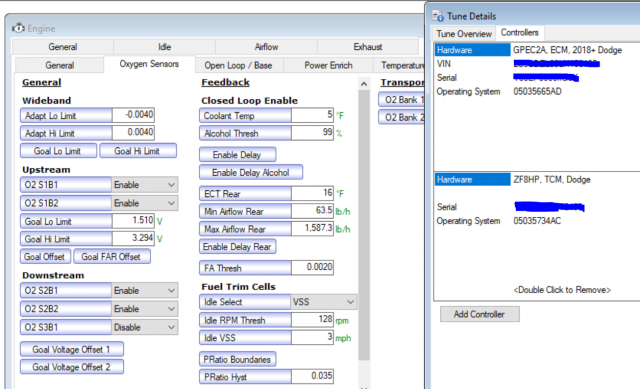
Task: Open the Power Enrich tab
Action: tap(328, 65)
